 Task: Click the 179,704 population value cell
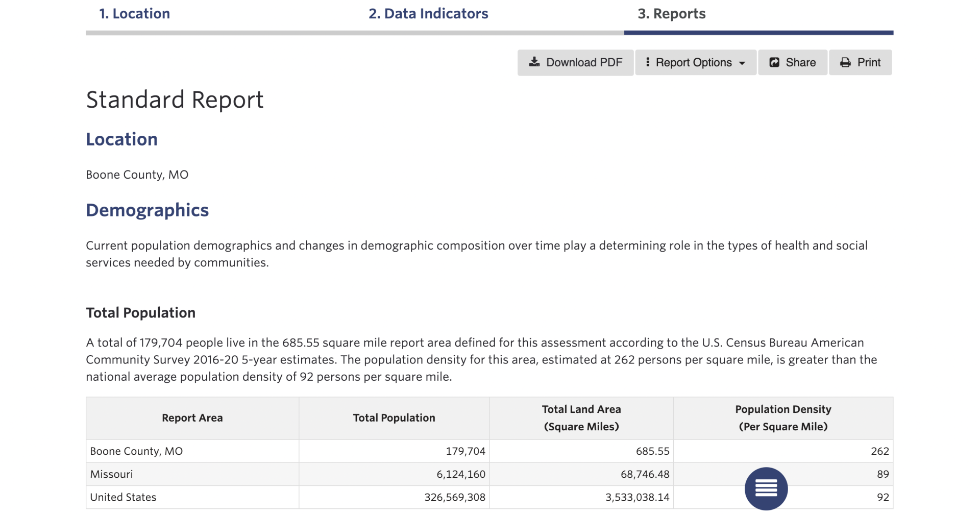point(465,451)
